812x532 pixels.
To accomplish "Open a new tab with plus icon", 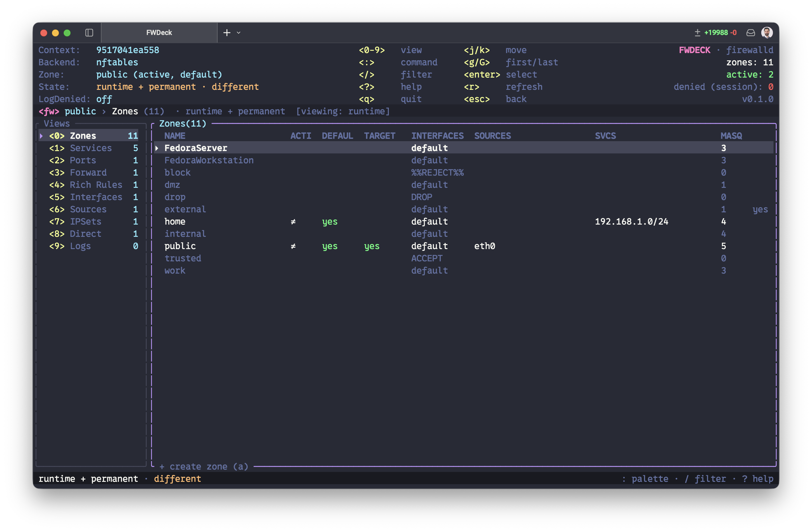I will (227, 33).
